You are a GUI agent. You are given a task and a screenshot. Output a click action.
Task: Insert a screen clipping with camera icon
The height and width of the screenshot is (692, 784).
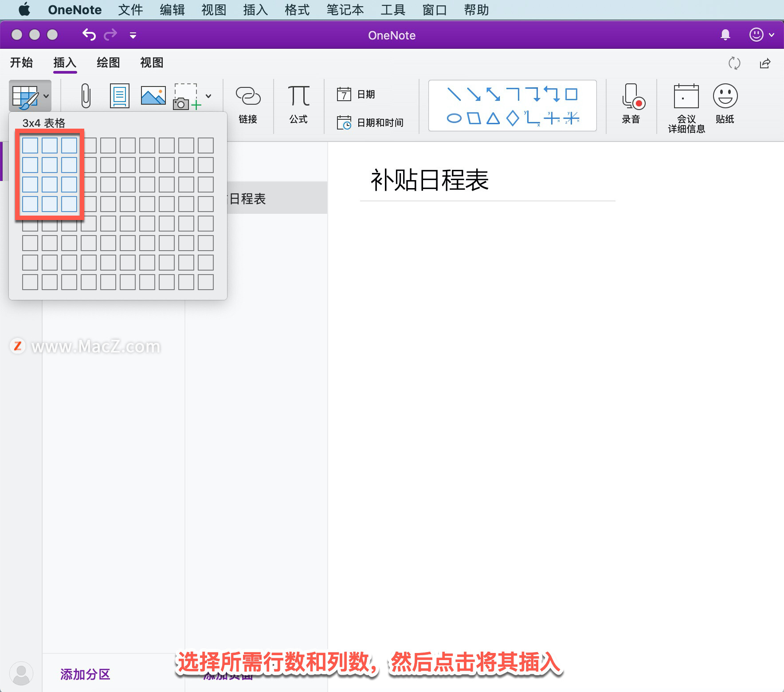click(x=187, y=96)
